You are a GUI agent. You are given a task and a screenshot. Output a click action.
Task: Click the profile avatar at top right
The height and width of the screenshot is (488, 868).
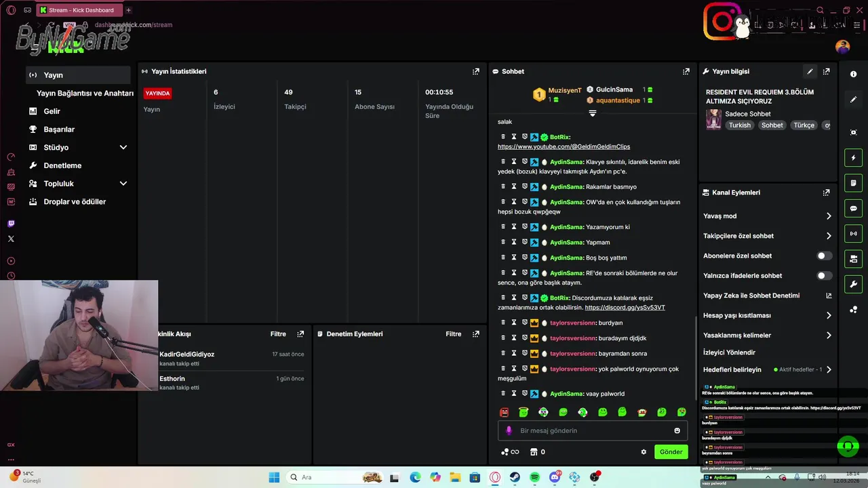(x=843, y=47)
